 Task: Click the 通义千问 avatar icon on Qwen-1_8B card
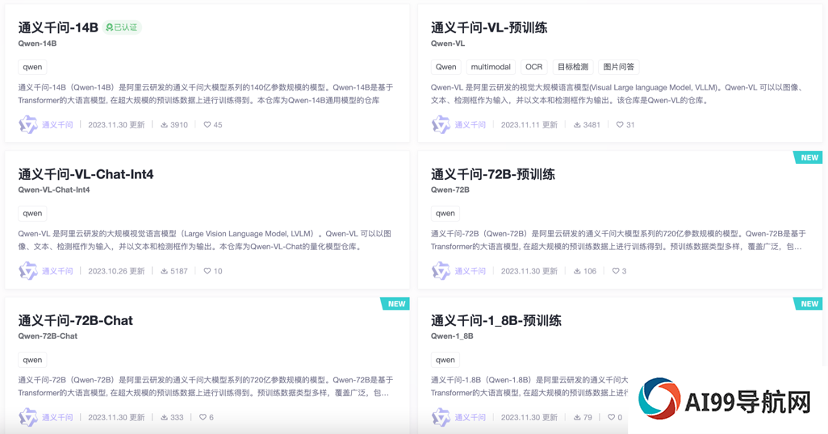441,417
